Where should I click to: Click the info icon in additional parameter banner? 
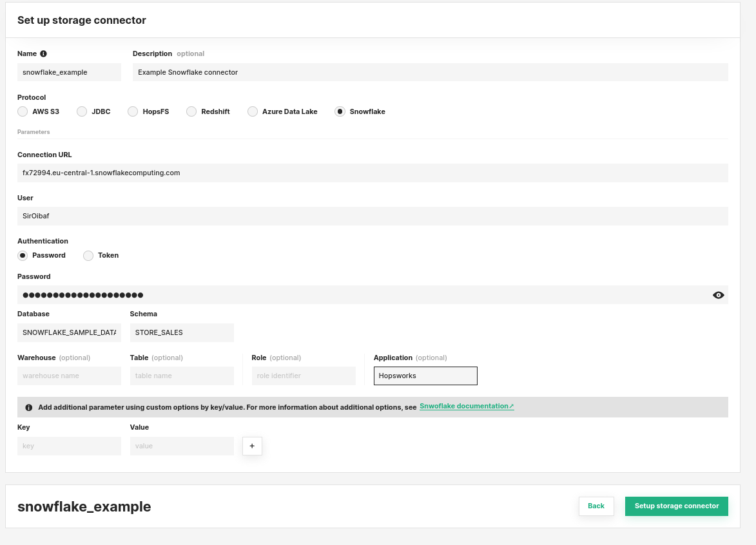[x=28, y=407]
